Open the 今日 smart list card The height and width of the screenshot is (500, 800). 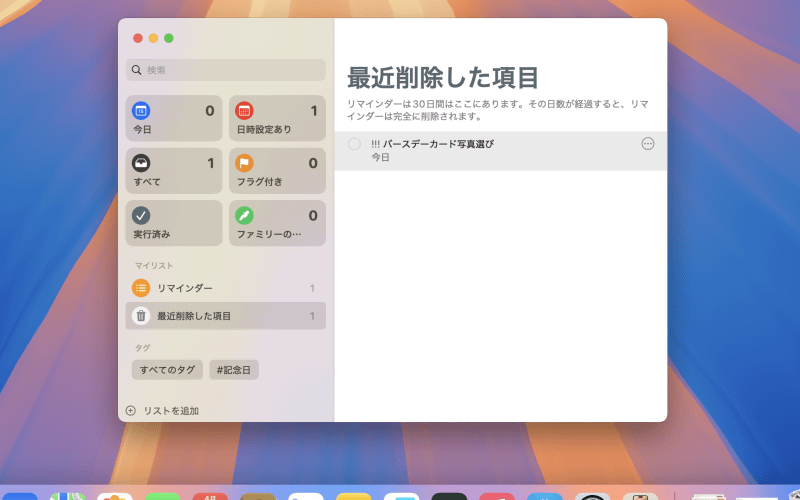click(x=174, y=118)
